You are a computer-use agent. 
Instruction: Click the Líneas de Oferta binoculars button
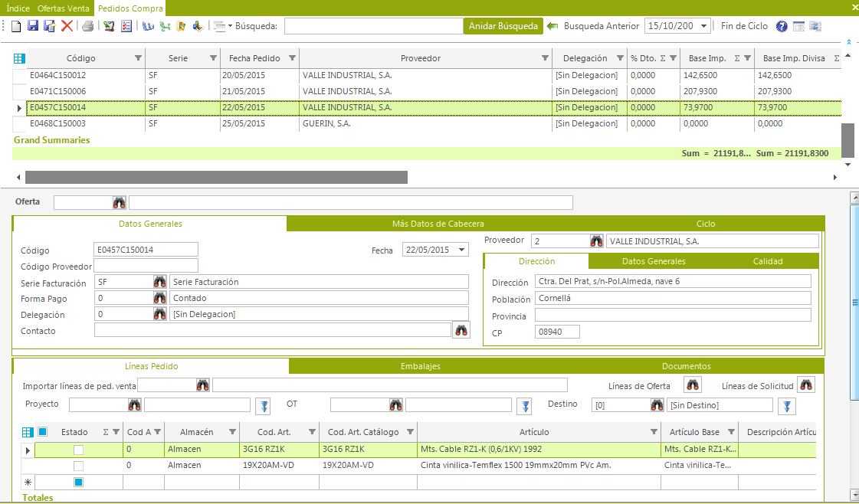(693, 385)
